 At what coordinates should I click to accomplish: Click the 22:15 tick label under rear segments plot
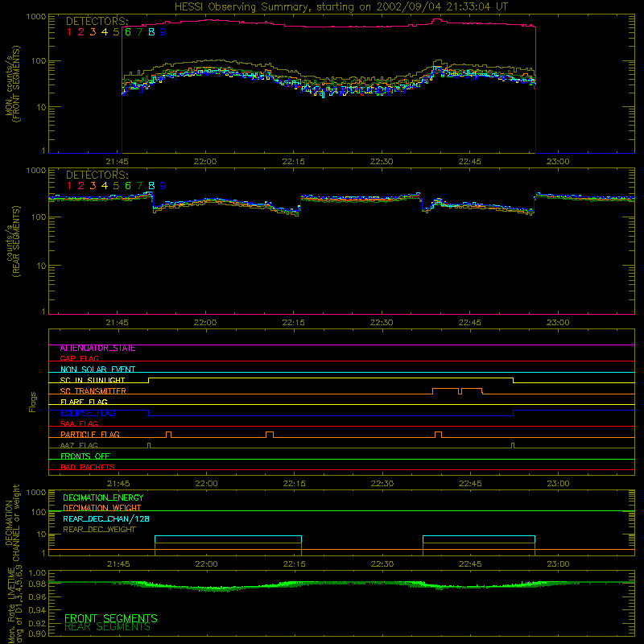pyautogui.click(x=293, y=323)
